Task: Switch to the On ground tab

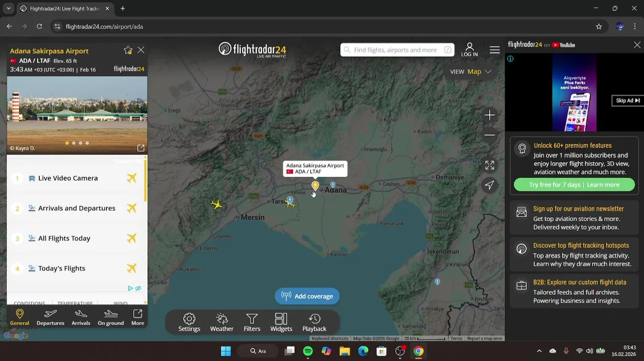Action: click(x=111, y=317)
